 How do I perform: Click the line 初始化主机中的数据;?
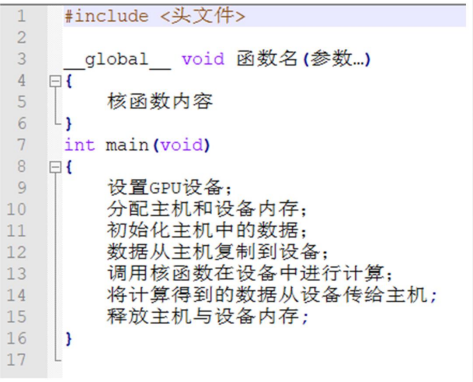pos(207,231)
